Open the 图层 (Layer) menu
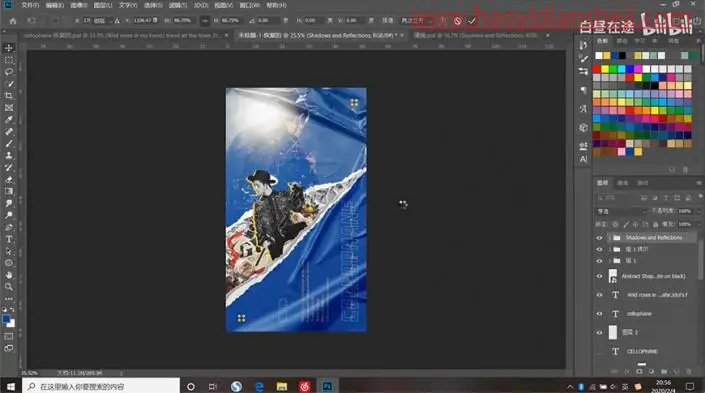Viewport: 705px width, 393px height. pyautogui.click(x=103, y=5)
